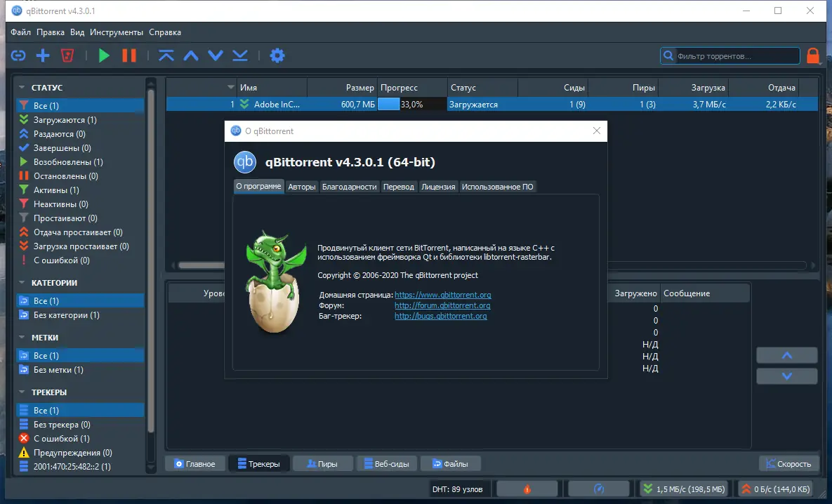This screenshot has height=504, width=832.
Task: Select the 'Завершены' status filter
Action: click(x=53, y=147)
